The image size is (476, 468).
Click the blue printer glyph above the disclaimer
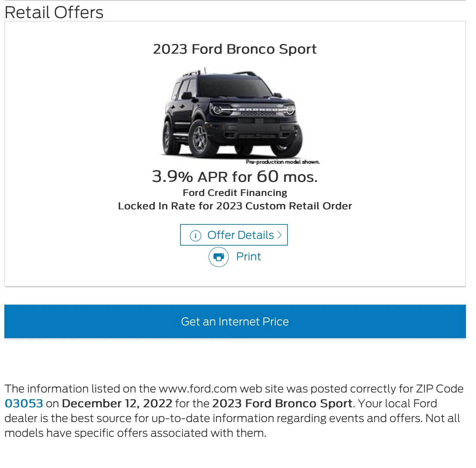tap(218, 257)
